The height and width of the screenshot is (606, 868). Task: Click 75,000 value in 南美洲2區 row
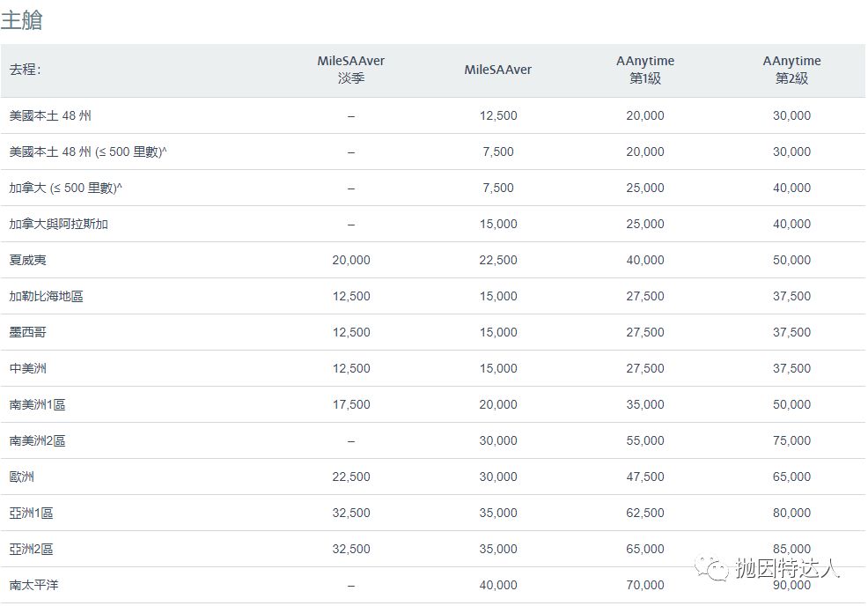click(791, 440)
